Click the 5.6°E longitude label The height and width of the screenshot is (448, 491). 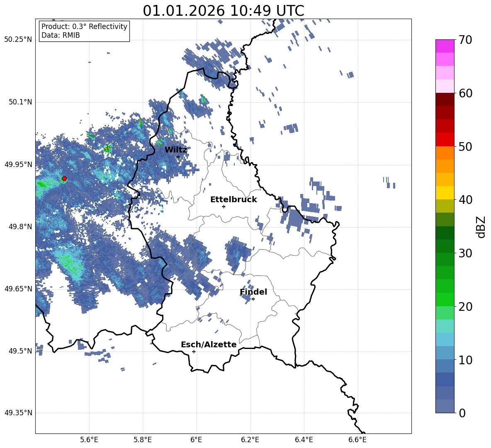pos(89,440)
